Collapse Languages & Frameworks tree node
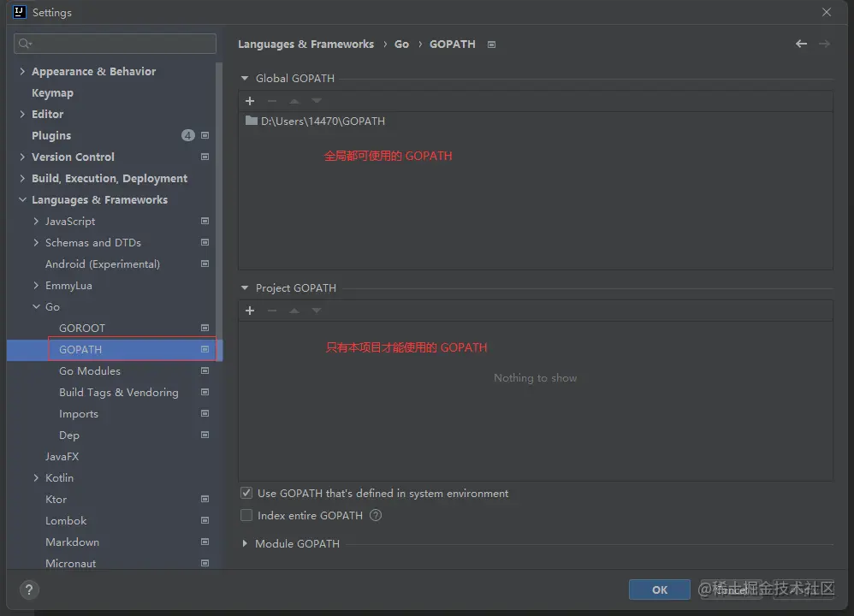 tap(22, 200)
